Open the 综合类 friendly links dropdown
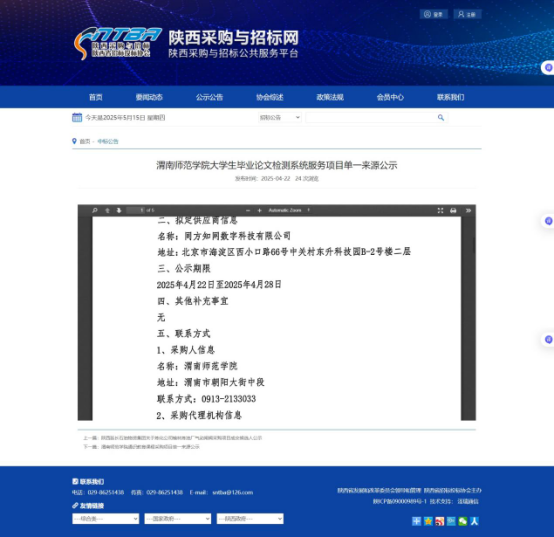 [x=106, y=519]
